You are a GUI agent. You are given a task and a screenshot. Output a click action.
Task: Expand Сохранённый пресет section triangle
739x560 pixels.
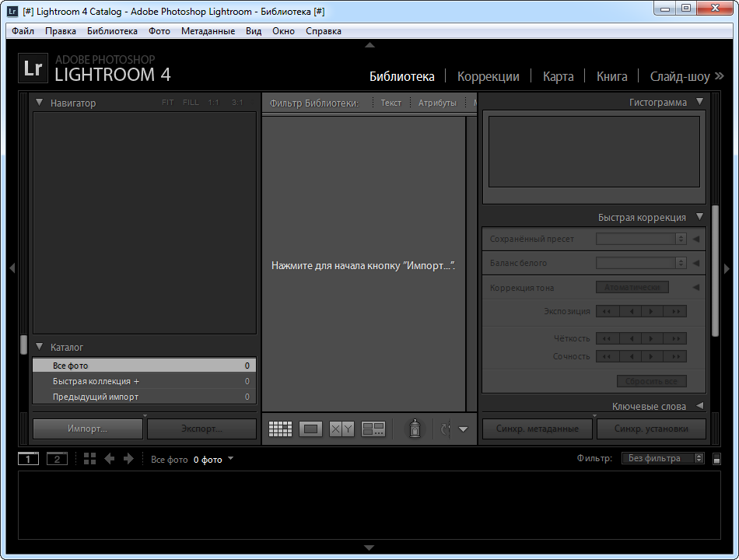click(x=696, y=239)
